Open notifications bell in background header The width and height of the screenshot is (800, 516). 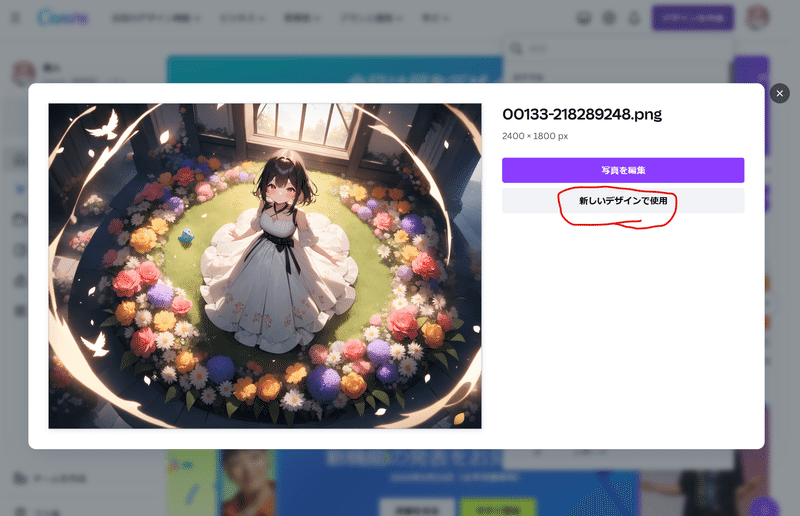click(634, 18)
